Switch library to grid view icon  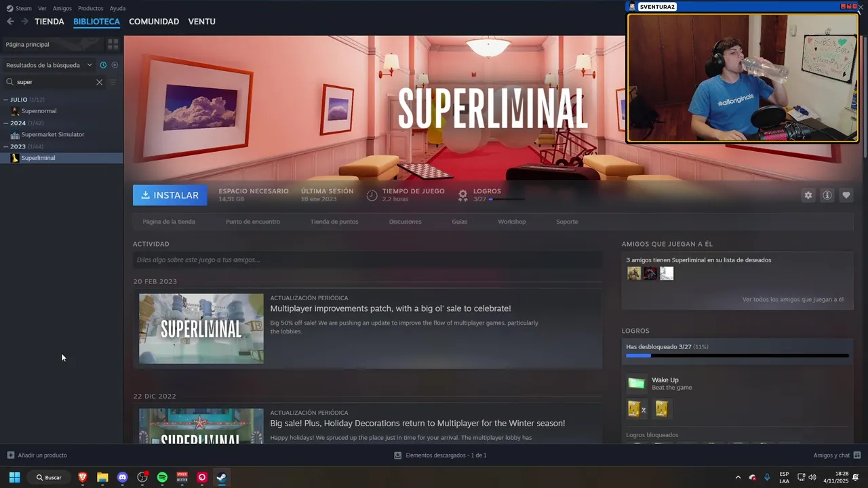(113, 44)
